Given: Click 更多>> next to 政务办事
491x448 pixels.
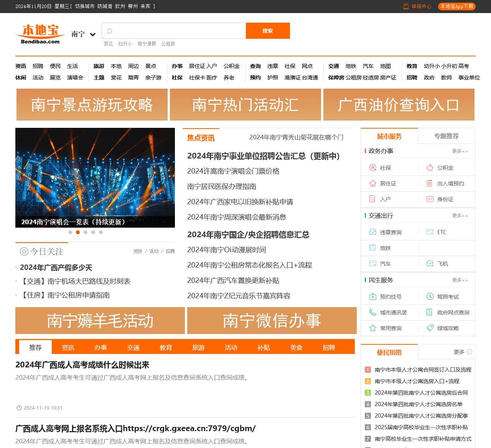Looking at the screenshot, I should click(461, 151).
